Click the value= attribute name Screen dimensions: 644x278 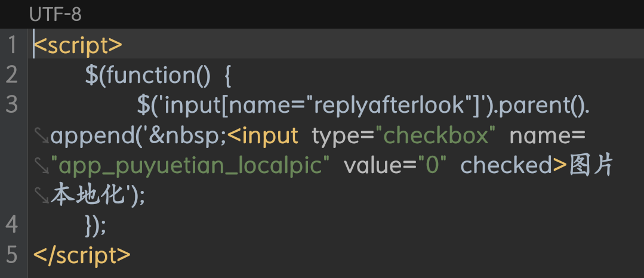pyautogui.click(x=381, y=165)
